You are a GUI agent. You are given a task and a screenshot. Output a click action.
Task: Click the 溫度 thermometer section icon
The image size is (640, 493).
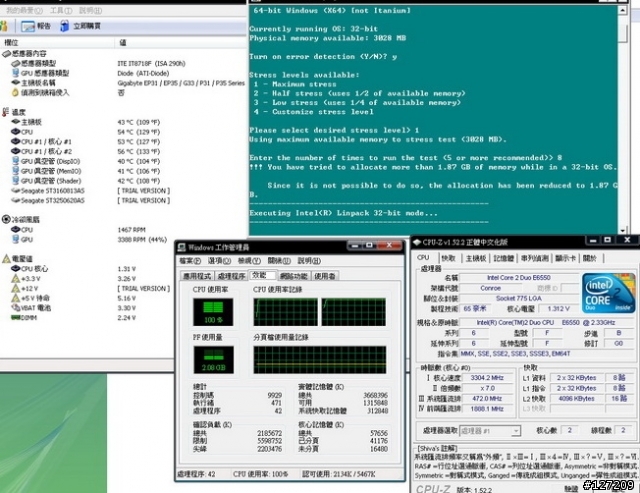[x=6, y=112]
